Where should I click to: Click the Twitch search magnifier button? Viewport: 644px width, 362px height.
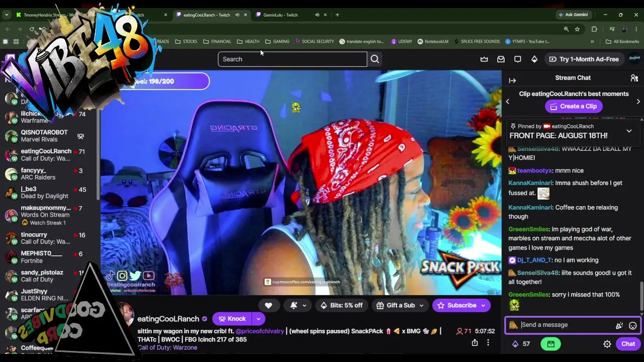[x=375, y=59]
